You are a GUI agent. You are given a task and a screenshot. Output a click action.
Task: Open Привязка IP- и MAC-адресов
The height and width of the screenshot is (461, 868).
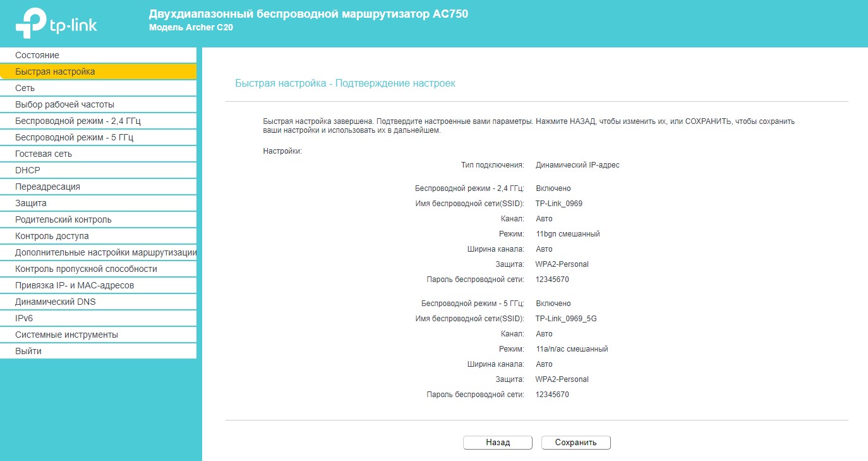(x=98, y=285)
